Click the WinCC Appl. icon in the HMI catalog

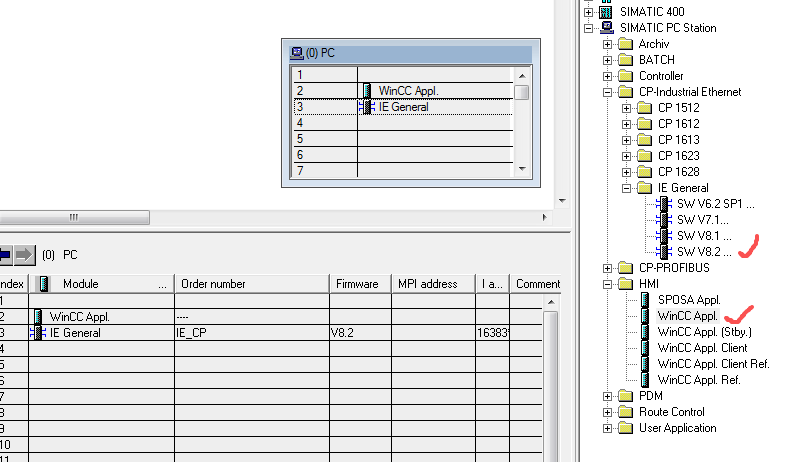[x=646, y=315]
